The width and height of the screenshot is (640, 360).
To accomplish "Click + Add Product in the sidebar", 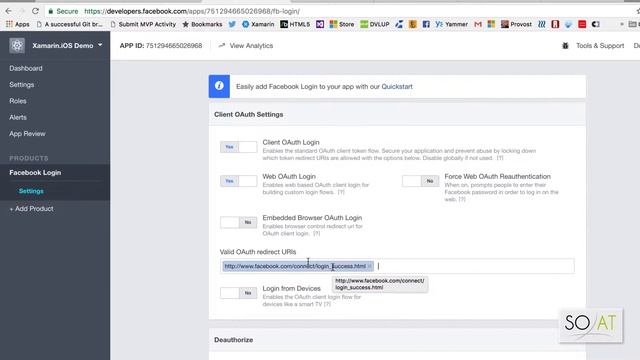I will tap(31, 209).
